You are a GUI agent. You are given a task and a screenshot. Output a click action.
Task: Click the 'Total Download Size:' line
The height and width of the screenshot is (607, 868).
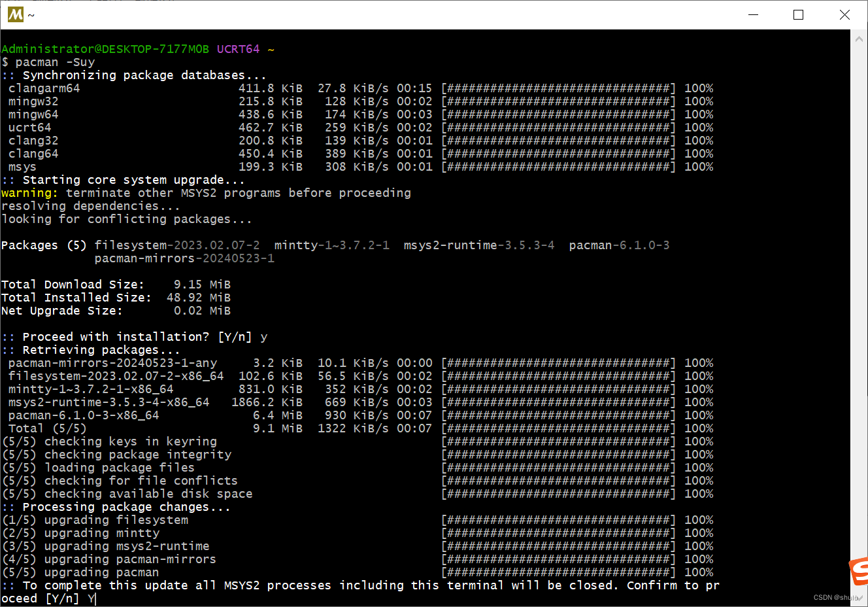(x=116, y=285)
